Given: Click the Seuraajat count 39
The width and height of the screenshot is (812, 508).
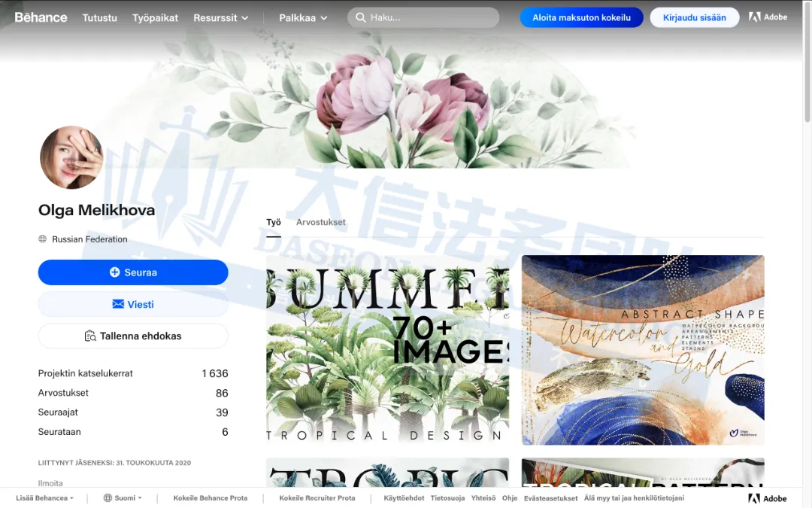Looking at the screenshot, I should (222, 412).
